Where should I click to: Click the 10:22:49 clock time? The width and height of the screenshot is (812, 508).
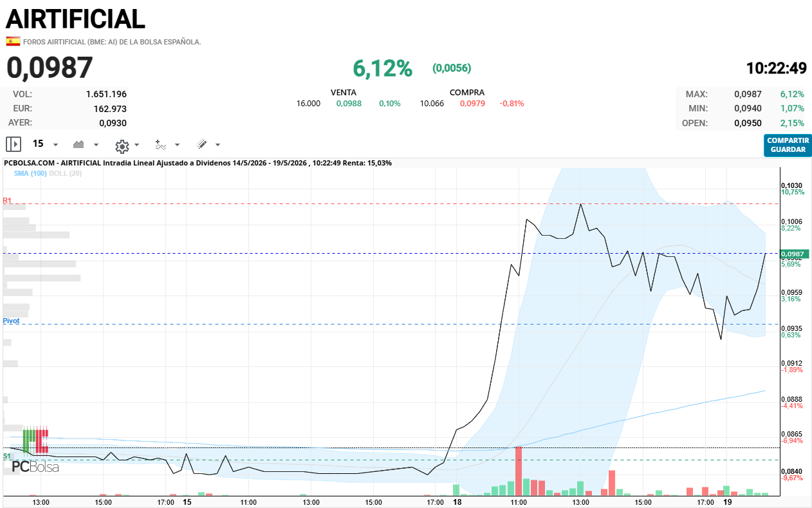tap(776, 68)
